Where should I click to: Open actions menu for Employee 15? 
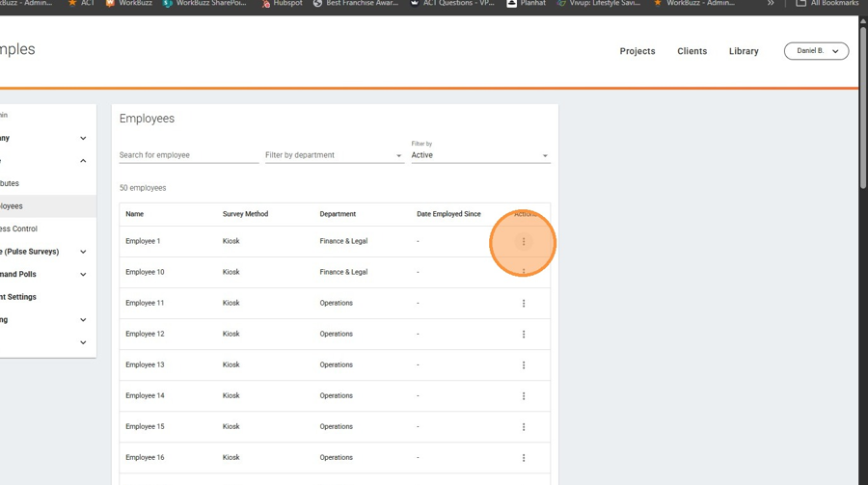click(x=523, y=427)
